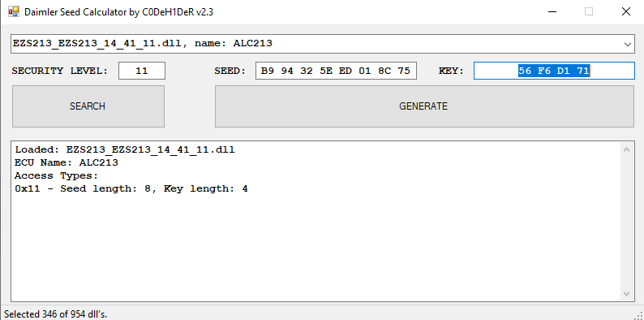Click the app icon in the title bar

(x=14, y=11)
